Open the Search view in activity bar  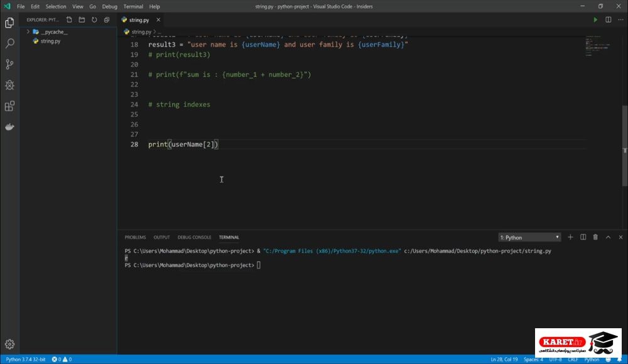9,43
